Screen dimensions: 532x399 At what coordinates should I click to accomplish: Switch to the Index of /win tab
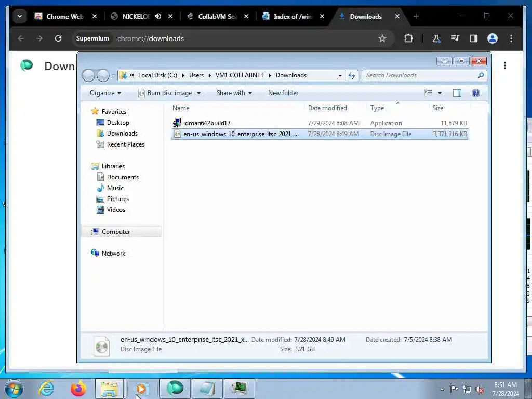pyautogui.click(x=293, y=16)
